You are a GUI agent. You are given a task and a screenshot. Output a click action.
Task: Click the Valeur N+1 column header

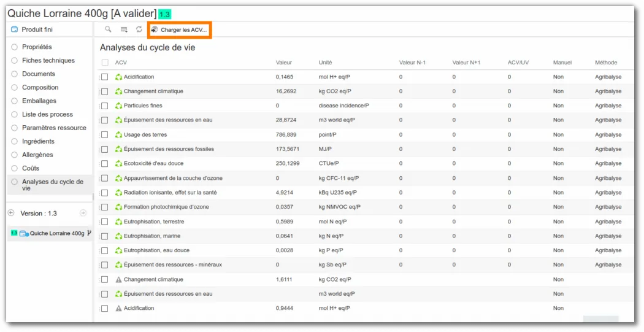pyautogui.click(x=466, y=63)
